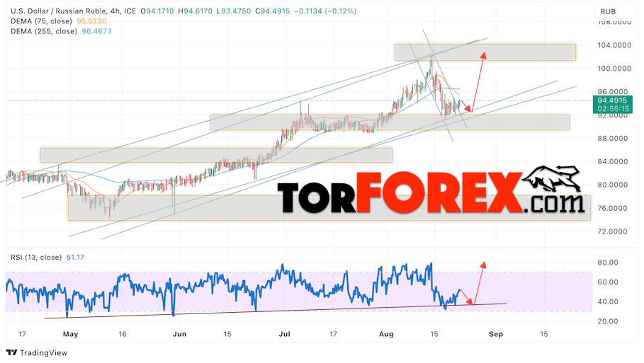The width and height of the screenshot is (644, 363).
Task: Click the RUB currency button
Action: click(614, 11)
